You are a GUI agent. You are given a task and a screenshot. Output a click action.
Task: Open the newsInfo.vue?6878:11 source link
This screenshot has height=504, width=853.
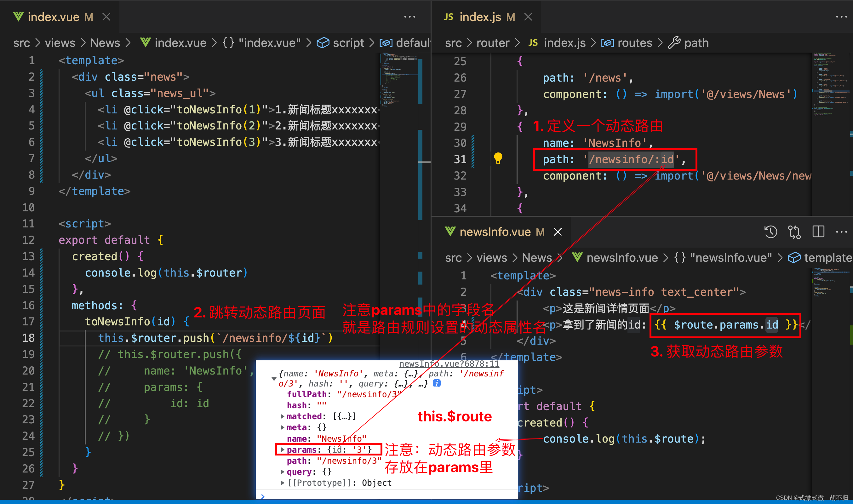pyautogui.click(x=449, y=364)
